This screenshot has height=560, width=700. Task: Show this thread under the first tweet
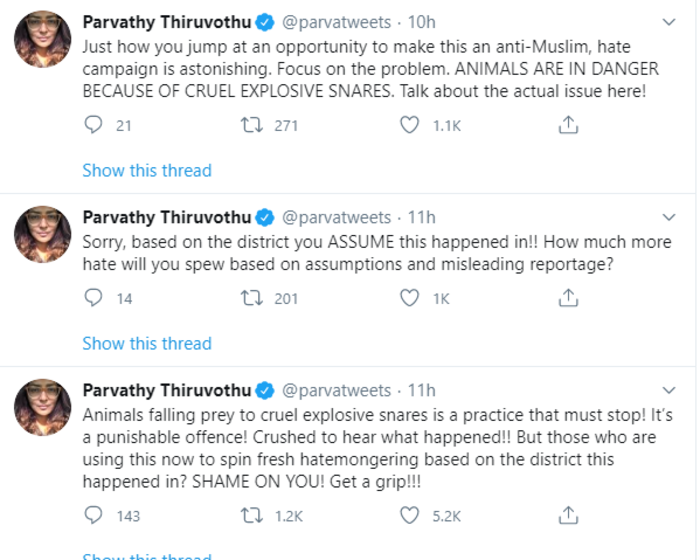147,170
